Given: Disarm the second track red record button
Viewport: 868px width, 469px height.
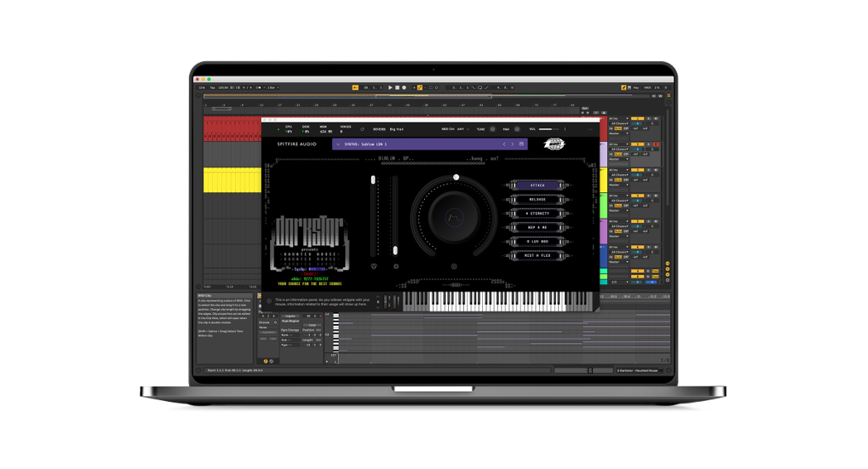Looking at the screenshot, I should point(656,144).
